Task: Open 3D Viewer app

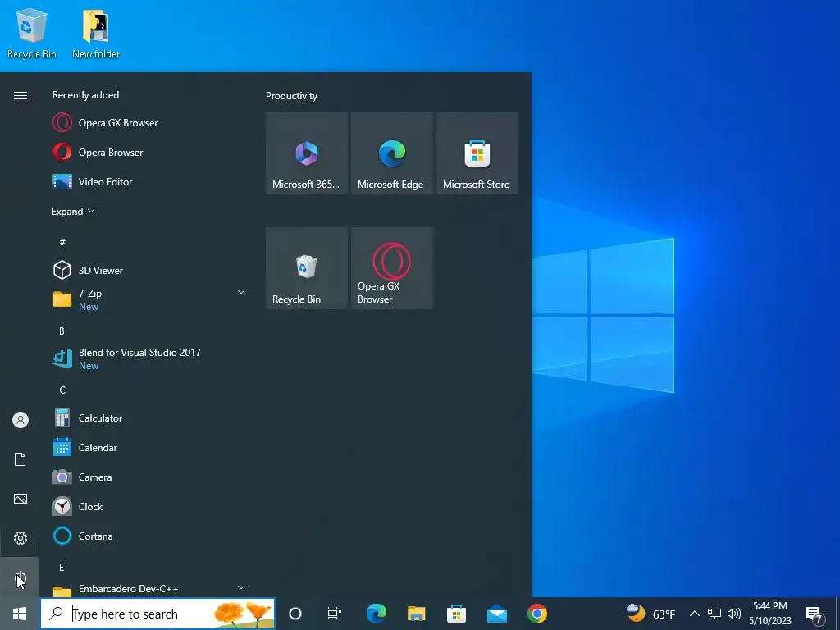Action: (x=149, y=270)
